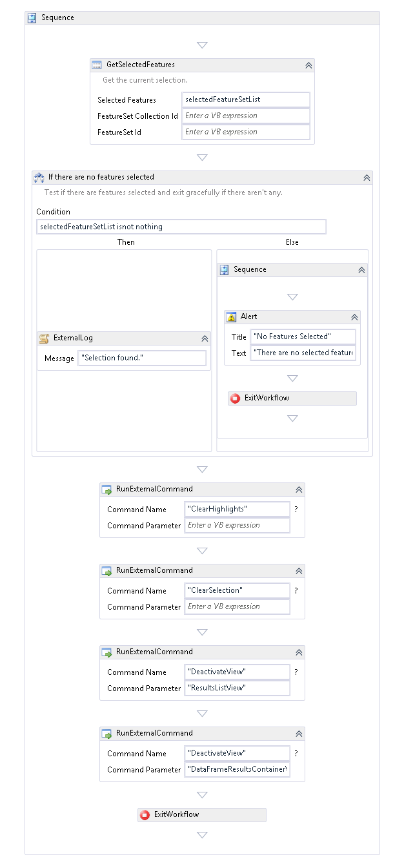This screenshot has height=868, width=404.
Task: Click the "Test if there are features selected" description
Action: [x=163, y=193]
